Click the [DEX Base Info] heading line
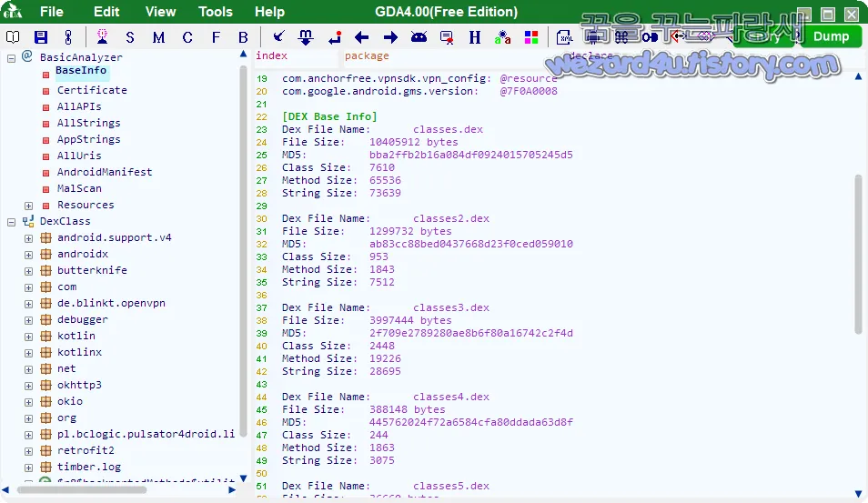Image resolution: width=868 pixels, height=503 pixels. coord(329,116)
